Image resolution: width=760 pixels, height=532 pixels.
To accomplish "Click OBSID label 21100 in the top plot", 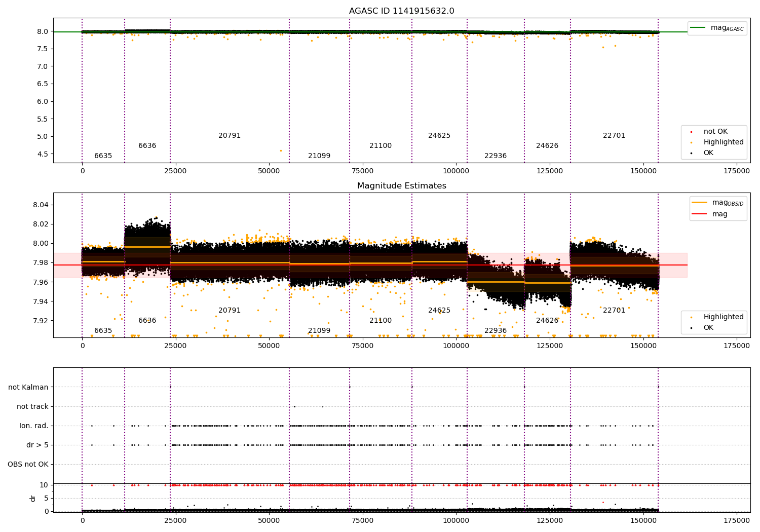I will point(381,146).
